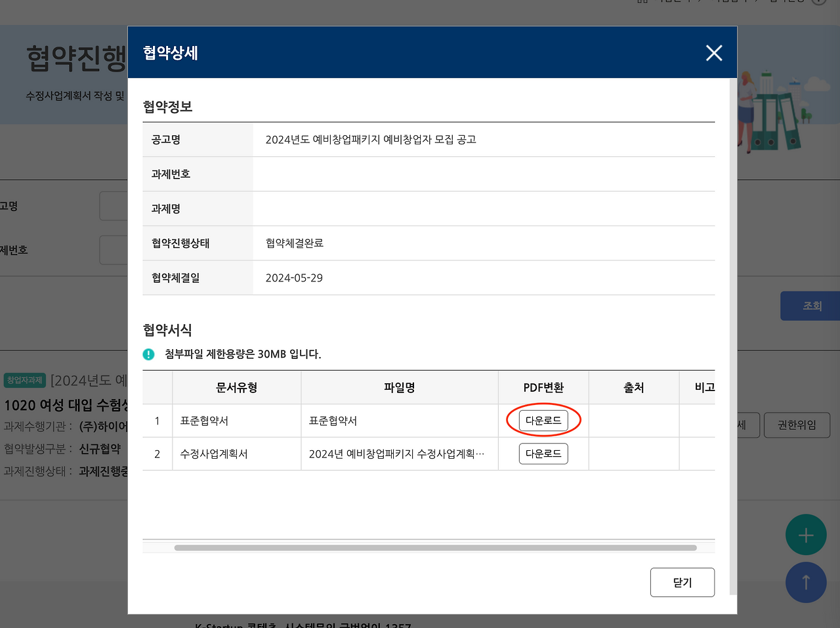Download the 표준협약서 PDF via the circled 다운로드 button
840x628 pixels.
click(543, 420)
